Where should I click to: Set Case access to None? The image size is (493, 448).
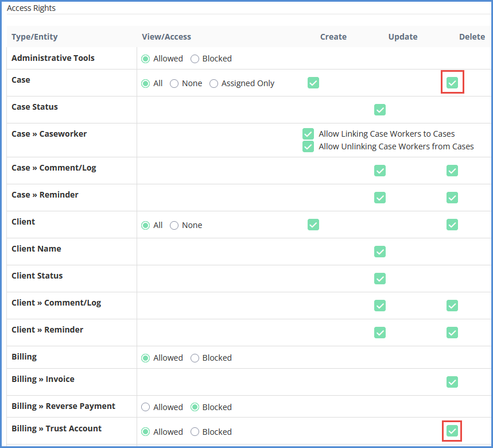(x=174, y=83)
